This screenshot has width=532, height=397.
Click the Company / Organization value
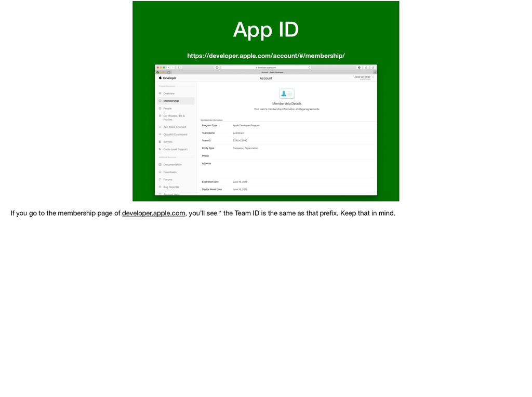point(245,148)
